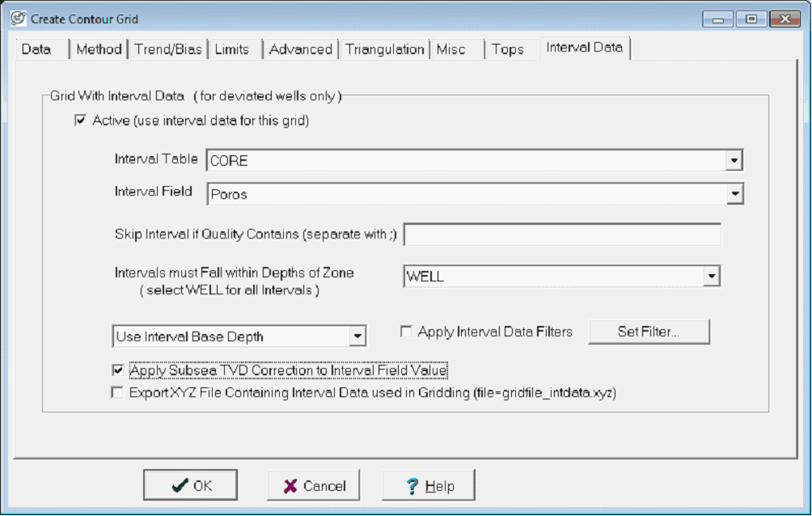Image resolution: width=812 pixels, height=516 pixels.
Task: Go to the Trend/Bias tab
Action: click(x=168, y=49)
